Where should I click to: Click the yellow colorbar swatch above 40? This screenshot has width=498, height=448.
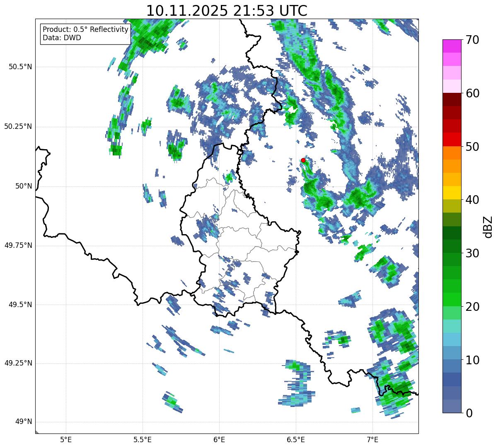[452, 193]
